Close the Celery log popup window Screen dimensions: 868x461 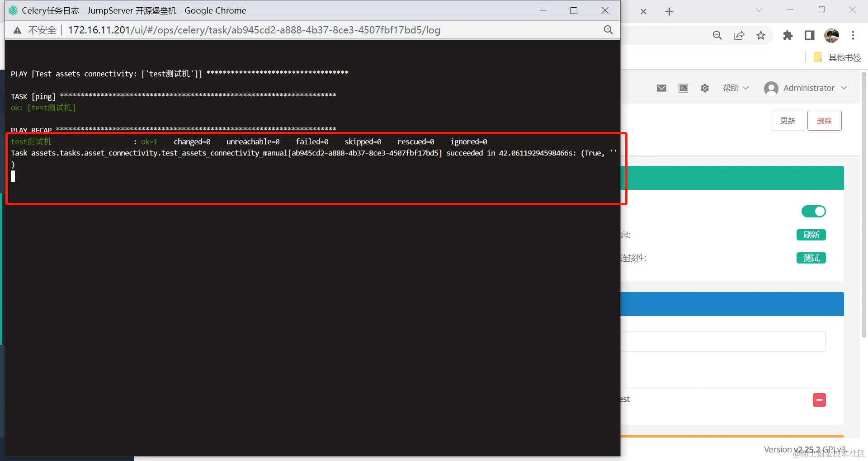[605, 10]
